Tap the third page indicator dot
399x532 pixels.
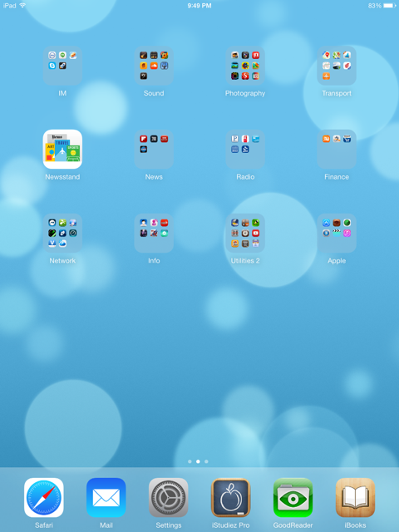tap(206, 461)
